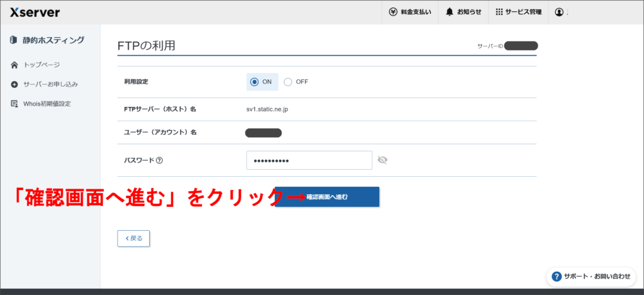The image size is (644, 295).
Task: Click the home icon beside トップページ
Action: [14, 65]
